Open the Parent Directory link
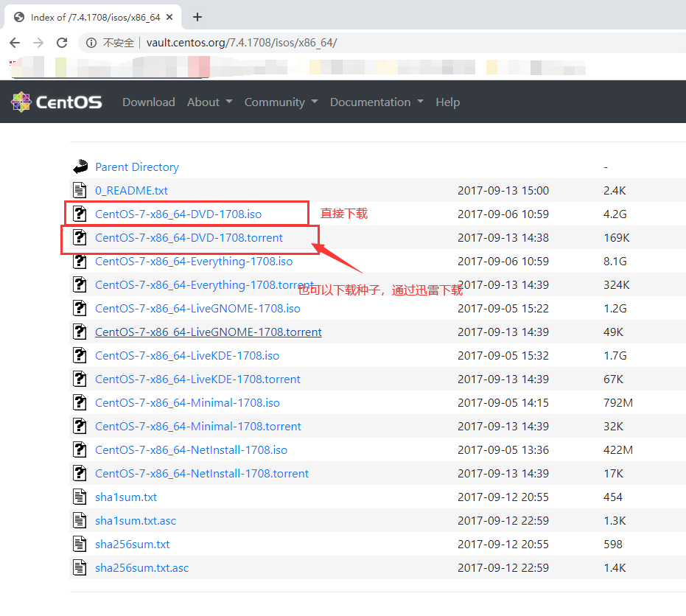 click(x=137, y=167)
